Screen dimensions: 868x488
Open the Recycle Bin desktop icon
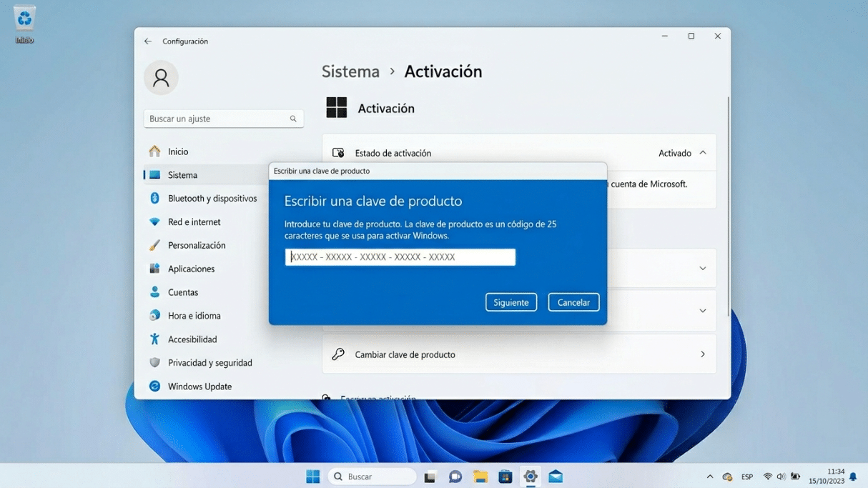point(24,24)
